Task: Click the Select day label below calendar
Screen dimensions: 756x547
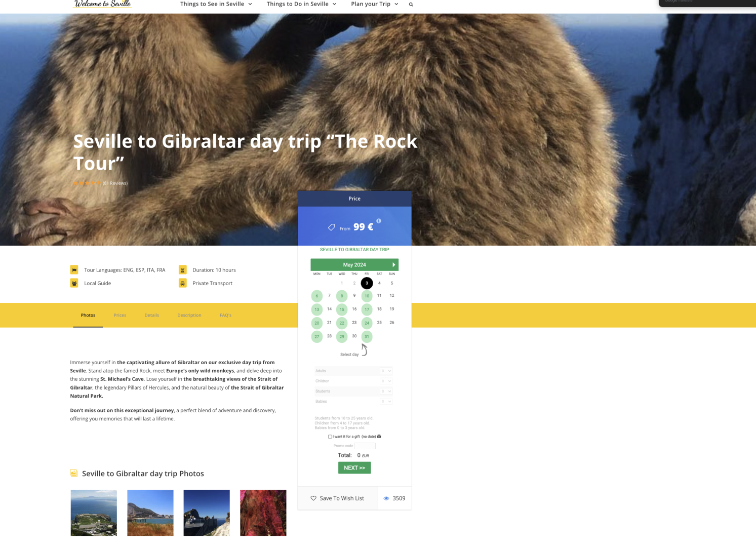Action: point(349,355)
